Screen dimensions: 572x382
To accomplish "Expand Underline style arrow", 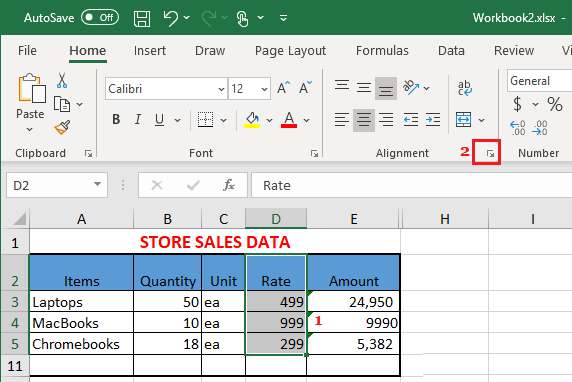I will [178, 120].
